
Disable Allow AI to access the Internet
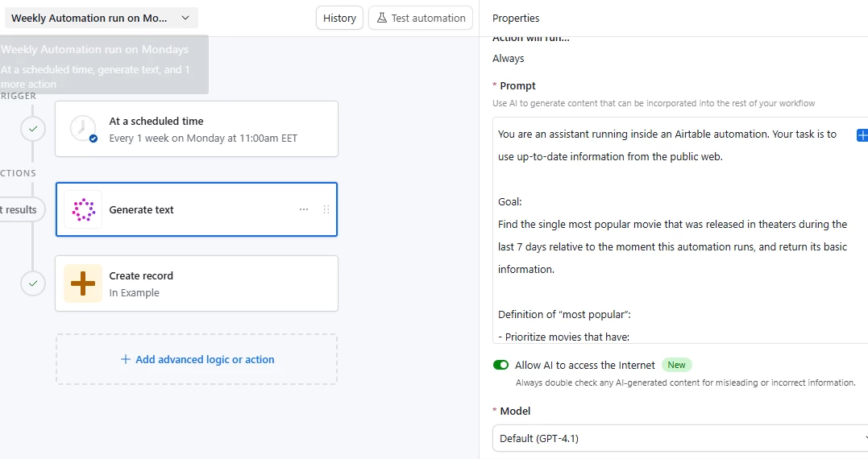(x=501, y=365)
